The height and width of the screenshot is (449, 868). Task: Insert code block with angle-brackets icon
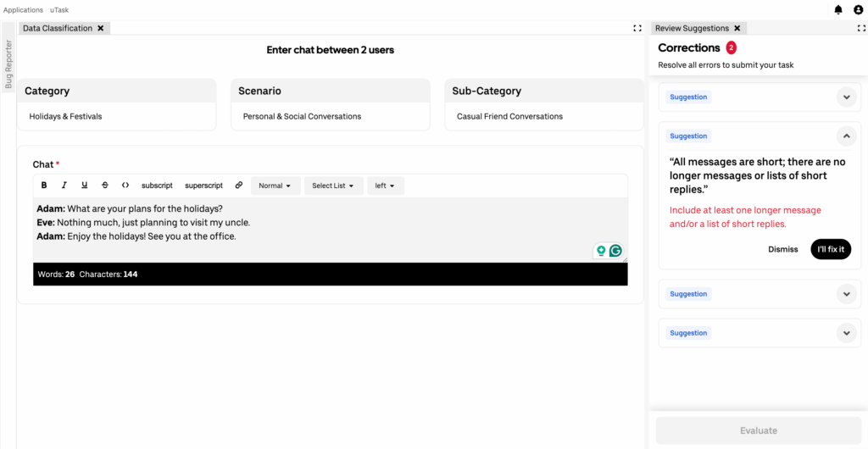pyautogui.click(x=125, y=186)
